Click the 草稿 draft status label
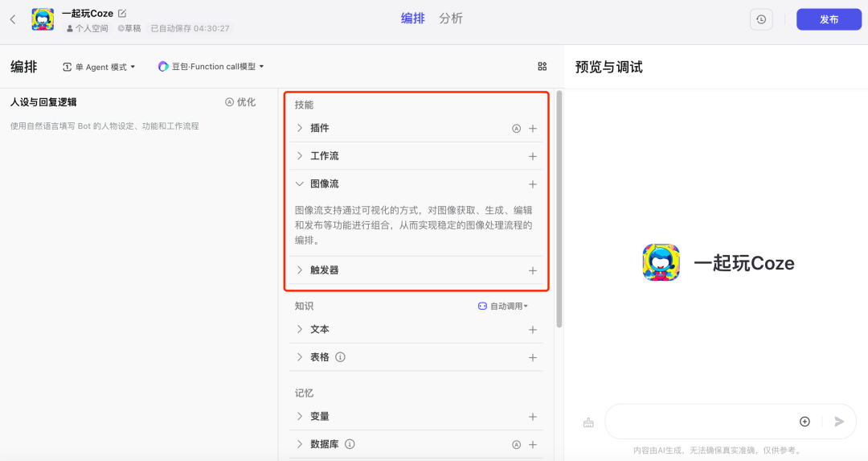The height and width of the screenshot is (461, 868). [x=129, y=28]
